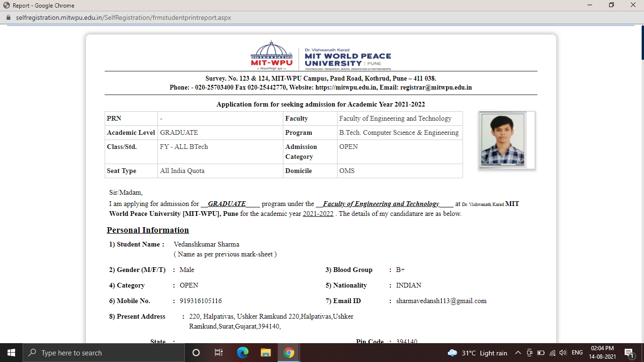This screenshot has height=362, width=644.
Task: Open Wi-Fi network settings icon
Action: click(552, 353)
